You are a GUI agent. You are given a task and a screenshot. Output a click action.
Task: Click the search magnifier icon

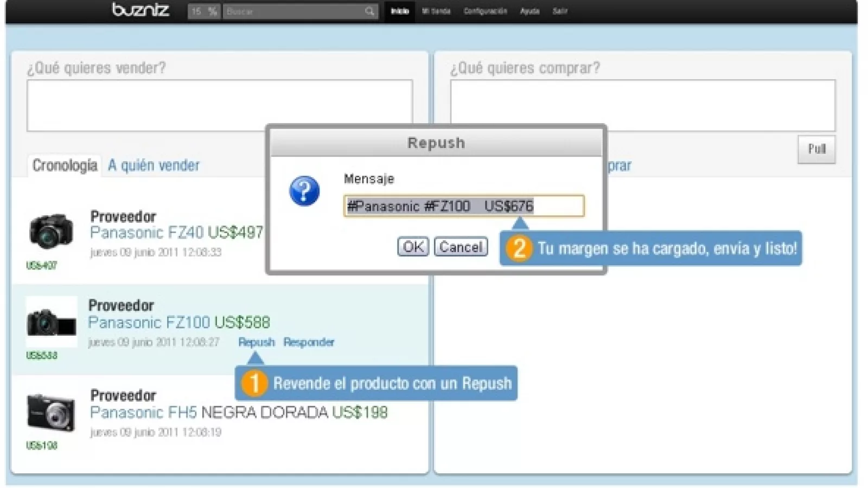click(369, 11)
